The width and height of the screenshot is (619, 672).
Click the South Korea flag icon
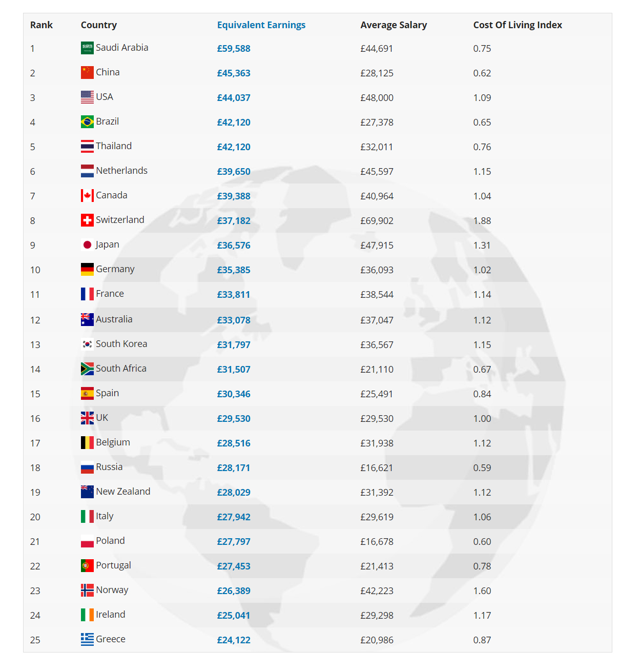coord(87,344)
